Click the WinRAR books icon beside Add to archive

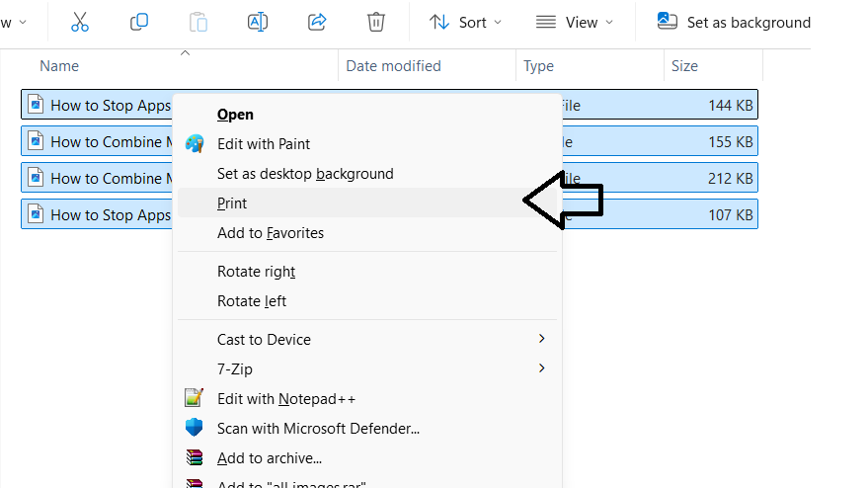[x=195, y=457]
